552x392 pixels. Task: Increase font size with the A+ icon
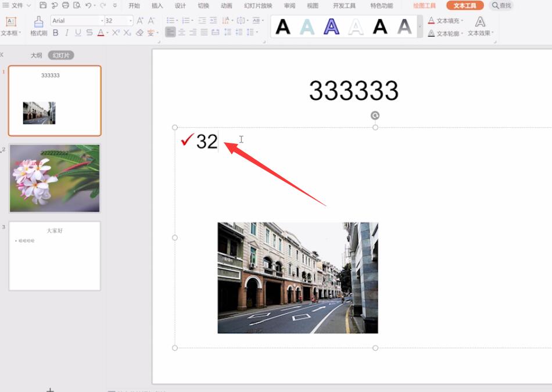(140, 21)
